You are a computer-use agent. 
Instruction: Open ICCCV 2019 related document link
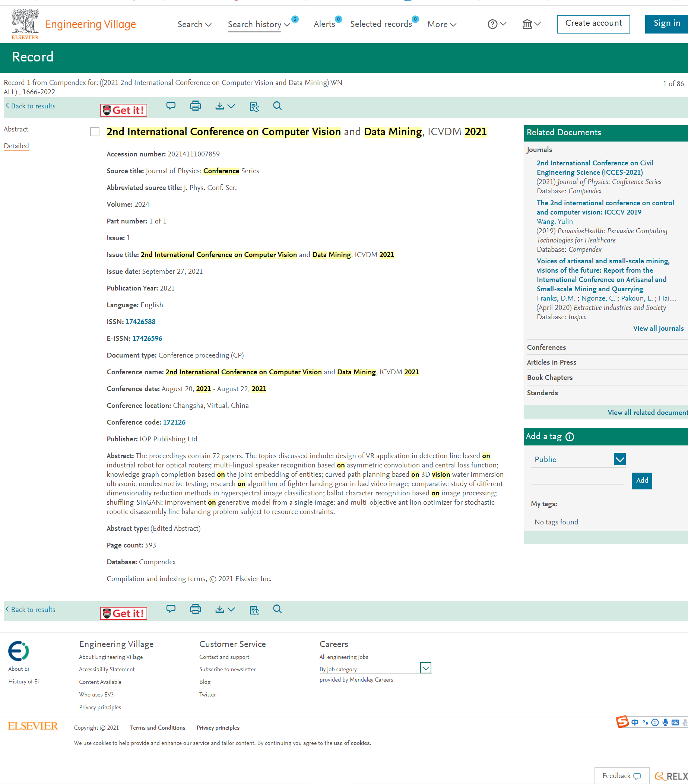pos(605,207)
